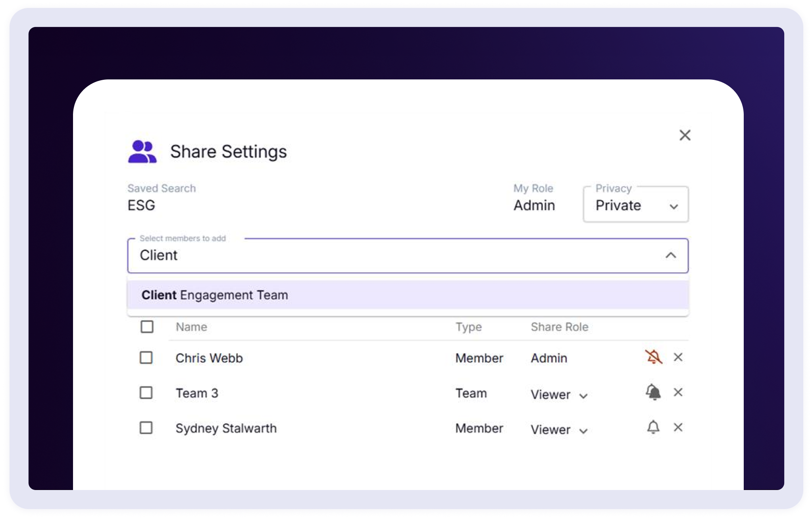This screenshot has width=812, height=519.
Task: Toggle muted notification bell for Chris Webb
Action: [x=653, y=357]
